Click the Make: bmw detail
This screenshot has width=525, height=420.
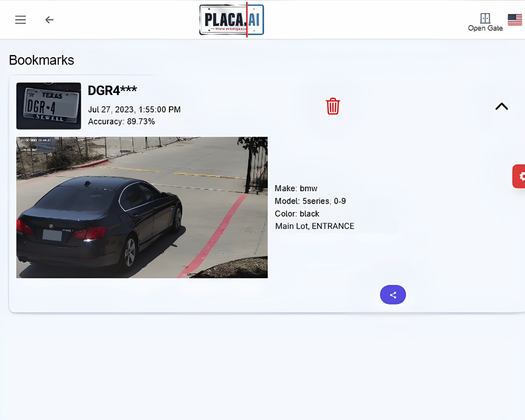(296, 188)
